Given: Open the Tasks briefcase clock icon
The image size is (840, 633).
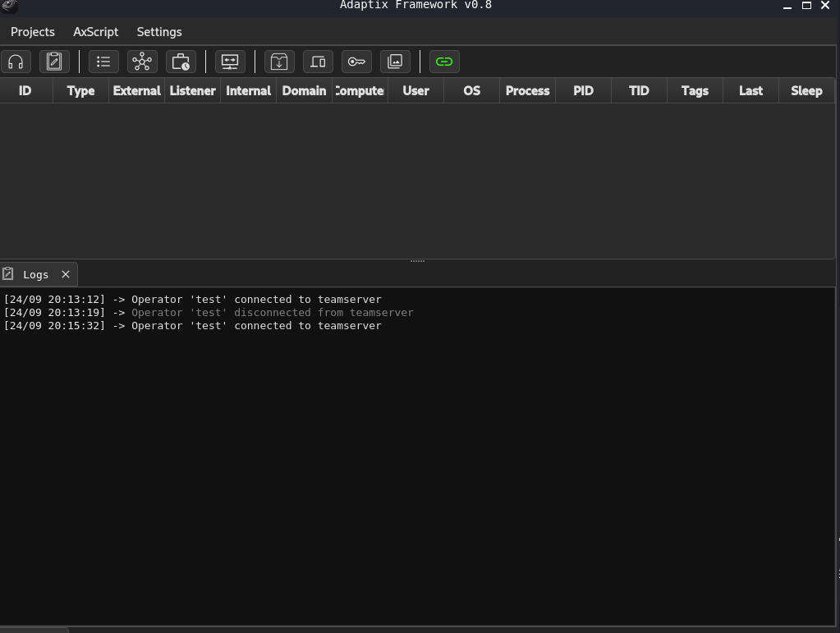Looking at the screenshot, I should pos(181,62).
